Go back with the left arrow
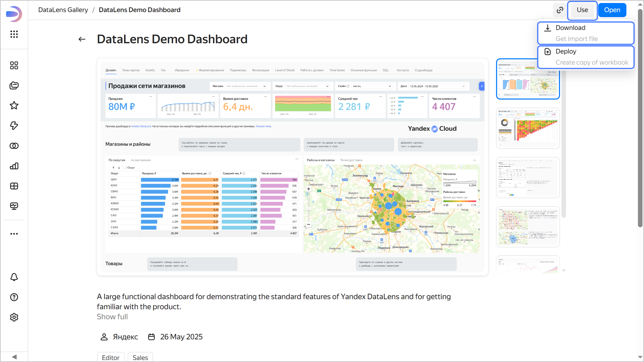Viewport: 644px width, 362px height. (82, 39)
